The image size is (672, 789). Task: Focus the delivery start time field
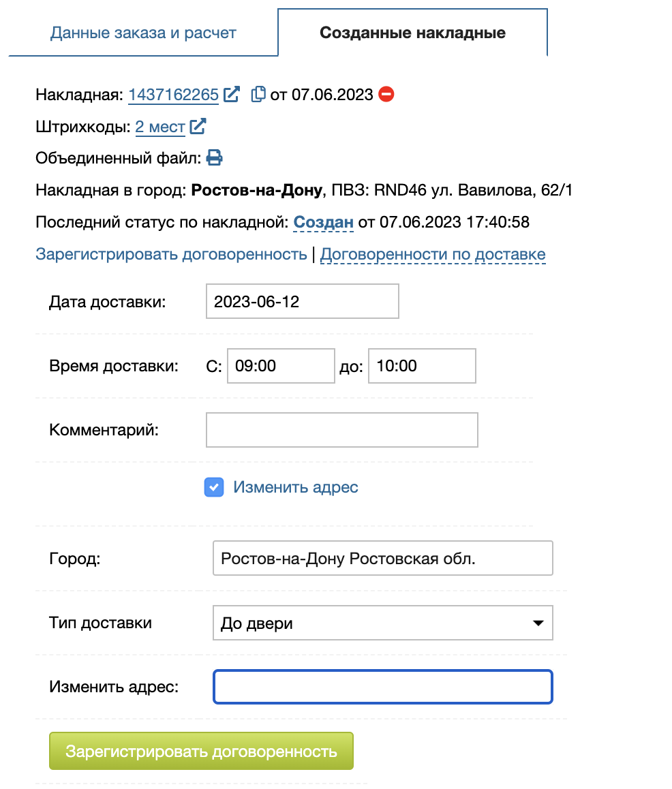coord(281,366)
